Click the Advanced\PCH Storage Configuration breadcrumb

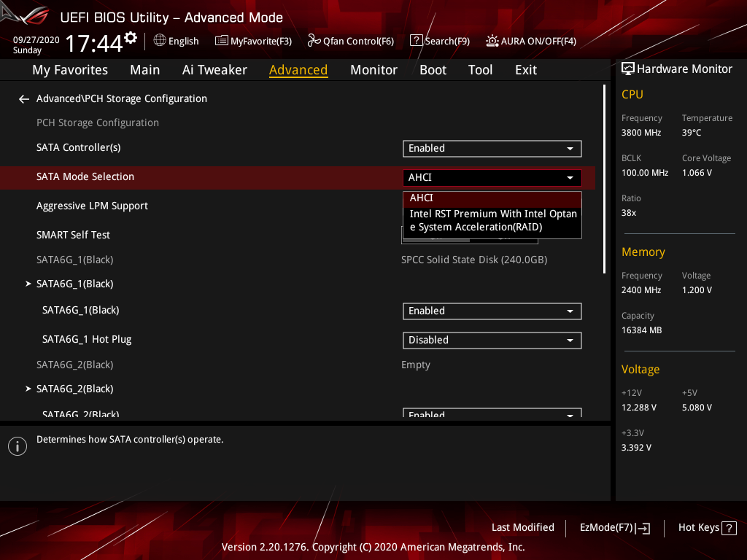pos(122,99)
